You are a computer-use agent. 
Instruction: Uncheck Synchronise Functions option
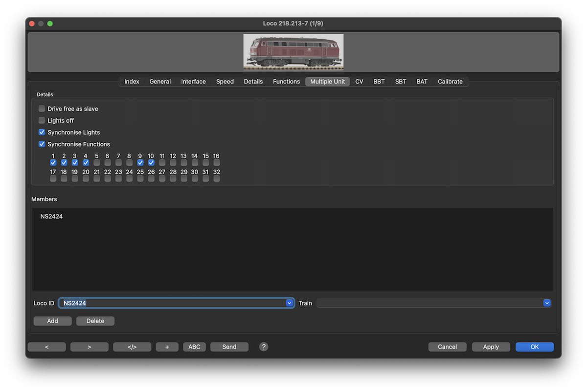pos(42,144)
